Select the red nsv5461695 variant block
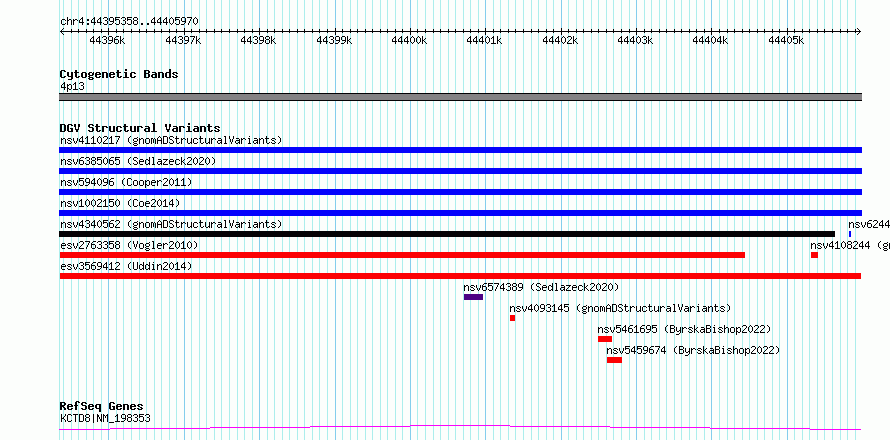 coord(605,339)
